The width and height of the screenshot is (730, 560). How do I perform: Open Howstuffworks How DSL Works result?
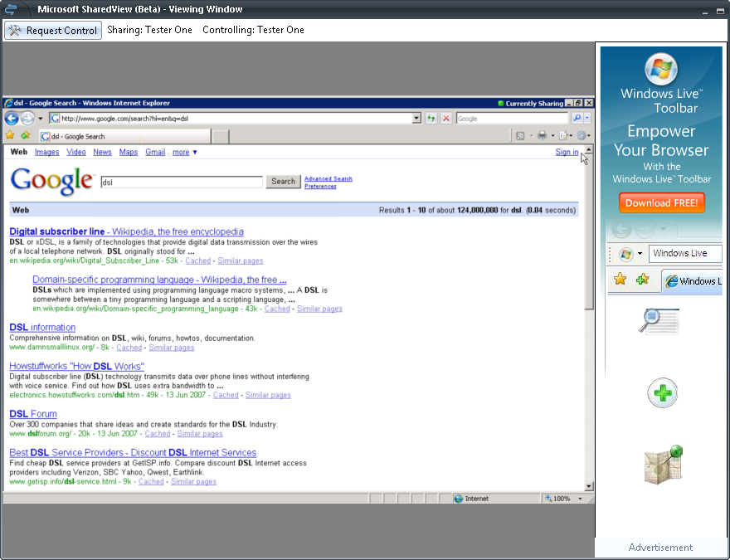77,367
